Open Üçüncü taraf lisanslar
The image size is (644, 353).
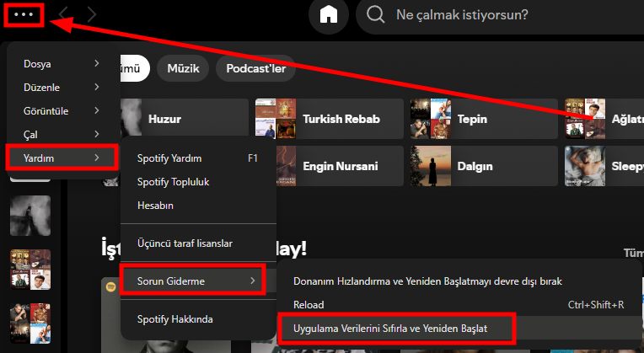point(198,243)
